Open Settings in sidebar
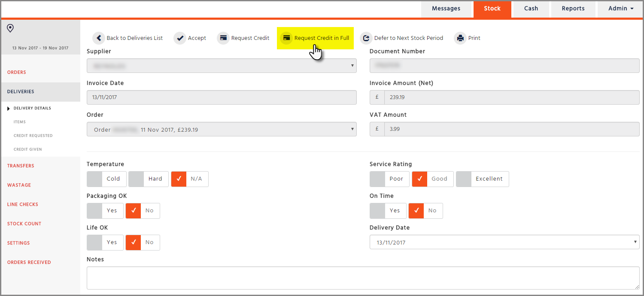Viewport: 644px width, 296px height. tap(18, 243)
